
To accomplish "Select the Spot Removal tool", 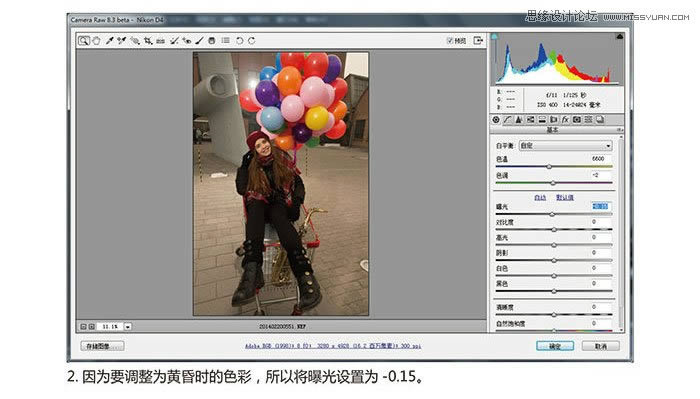I will tap(174, 41).
